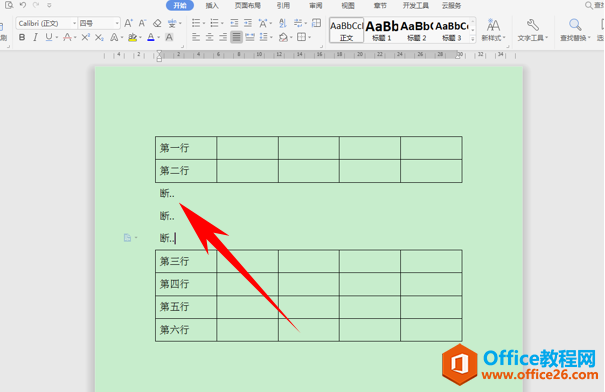Align paragraph text to the right
Viewport: 605px width, 392px height.
[223, 37]
